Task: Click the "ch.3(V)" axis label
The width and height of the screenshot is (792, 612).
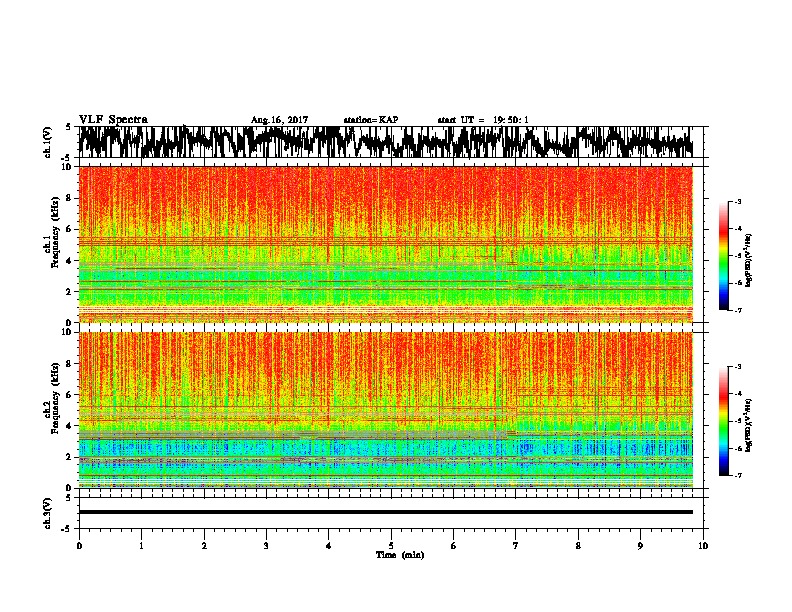Action: click(x=48, y=513)
